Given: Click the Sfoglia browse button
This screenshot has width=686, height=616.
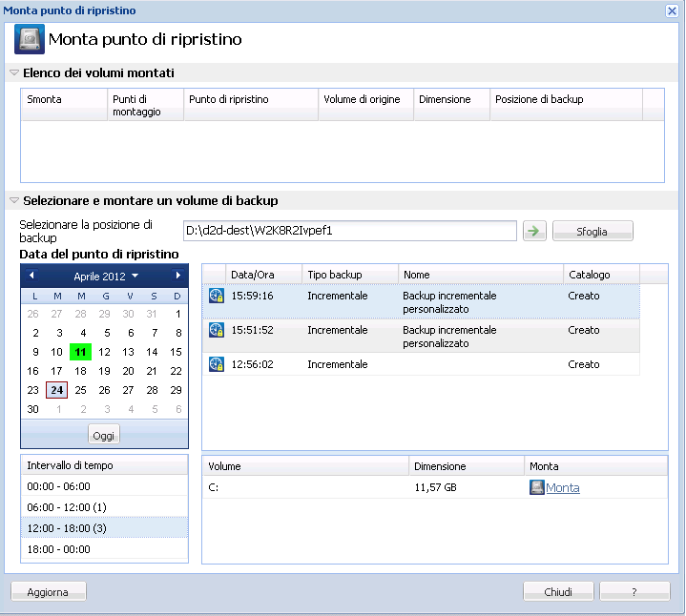Looking at the screenshot, I should tap(592, 231).
